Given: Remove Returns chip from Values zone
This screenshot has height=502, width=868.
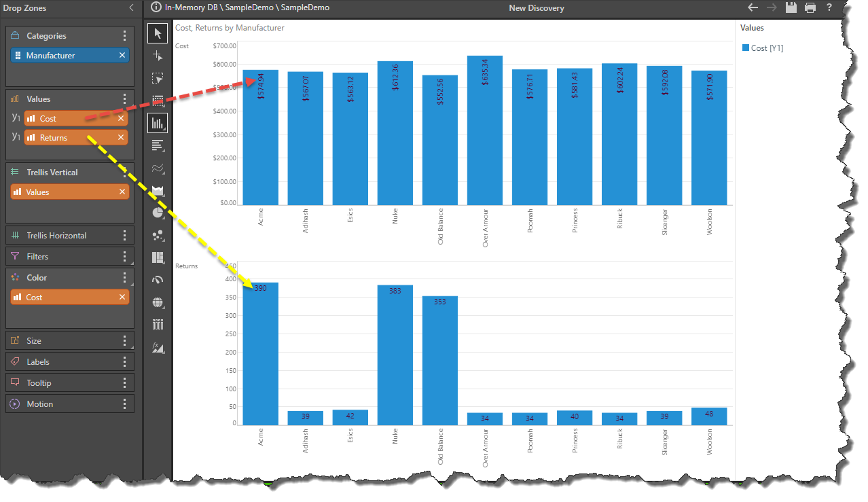Looking at the screenshot, I should click(x=121, y=138).
